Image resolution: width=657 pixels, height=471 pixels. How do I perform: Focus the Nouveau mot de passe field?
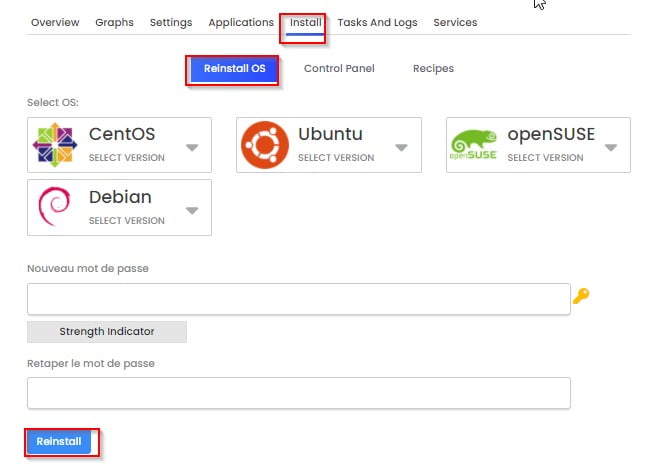298,299
